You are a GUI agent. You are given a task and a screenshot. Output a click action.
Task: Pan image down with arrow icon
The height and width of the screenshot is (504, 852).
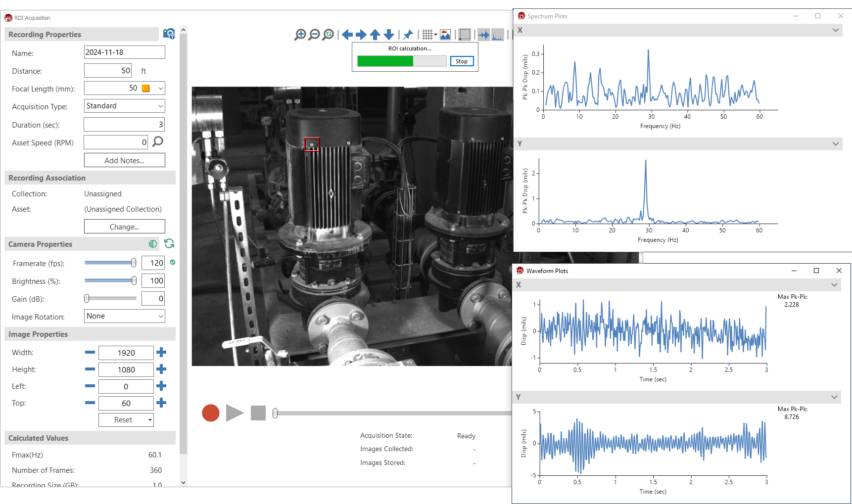tap(389, 35)
